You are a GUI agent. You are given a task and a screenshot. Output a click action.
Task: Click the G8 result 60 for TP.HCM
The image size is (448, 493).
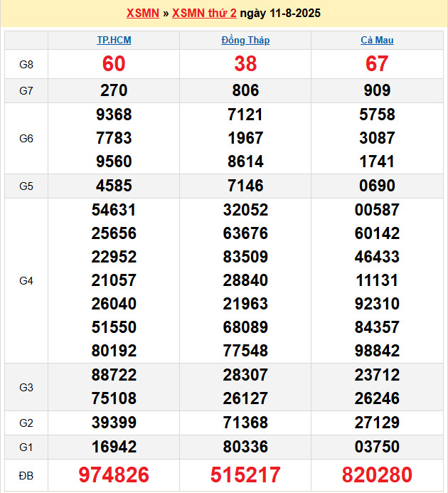[114, 64]
